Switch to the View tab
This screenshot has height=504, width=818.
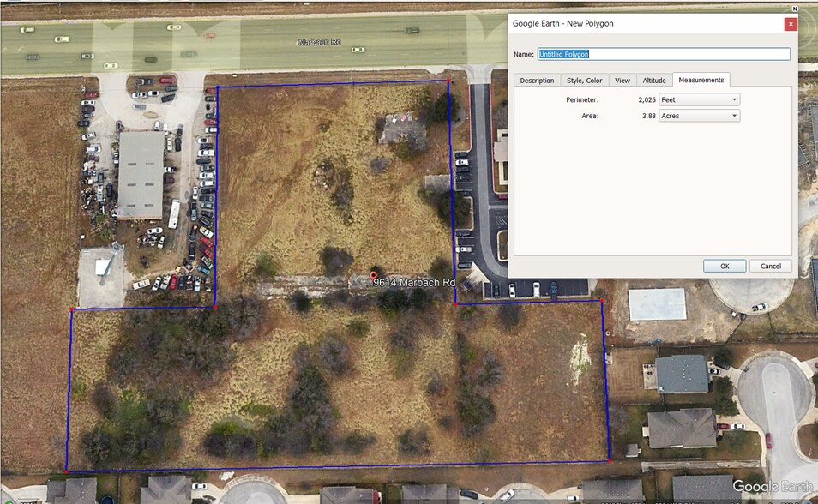pyautogui.click(x=622, y=80)
